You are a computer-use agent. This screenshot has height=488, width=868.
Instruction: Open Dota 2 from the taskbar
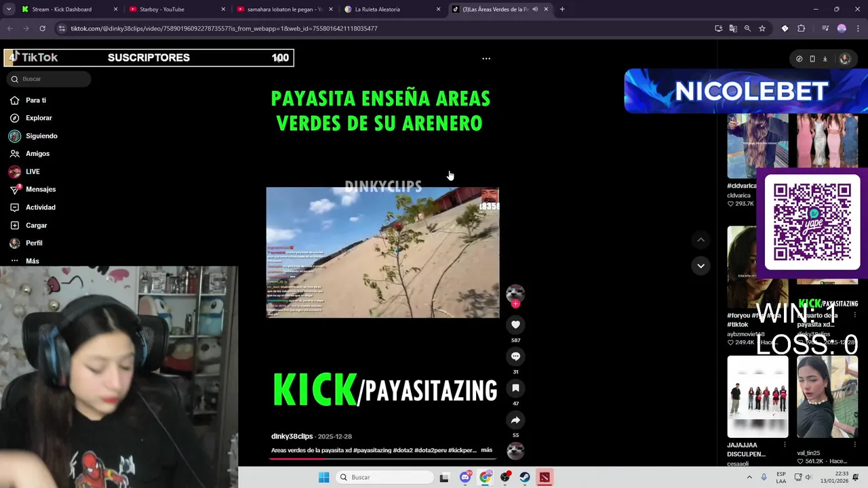pyautogui.click(x=545, y=477)
